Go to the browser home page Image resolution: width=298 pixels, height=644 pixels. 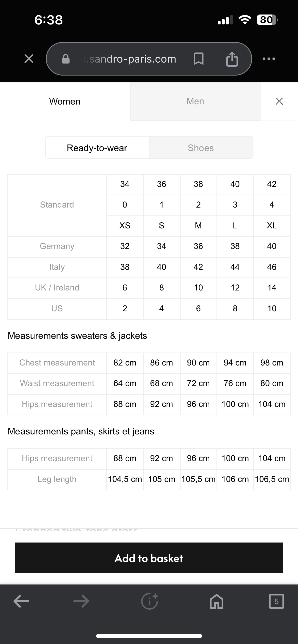216,601
